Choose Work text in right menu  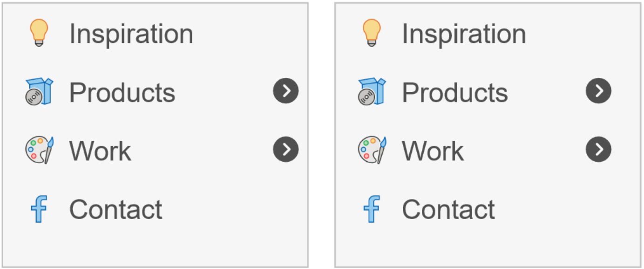[x=433, y=151]
